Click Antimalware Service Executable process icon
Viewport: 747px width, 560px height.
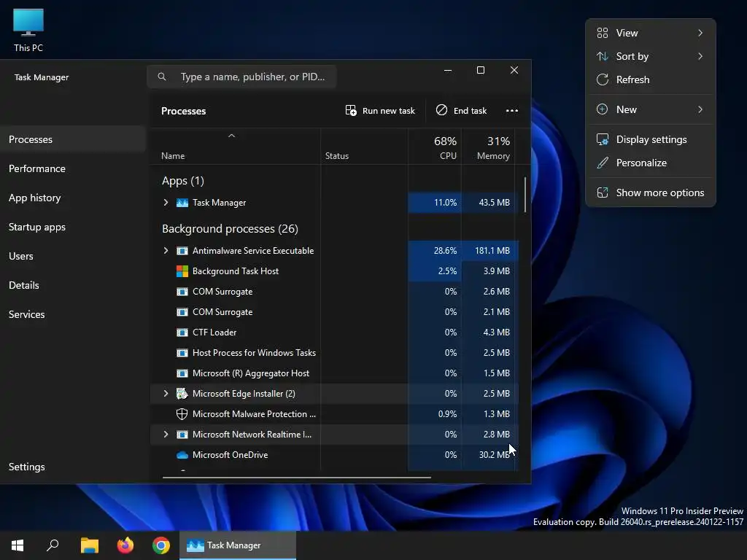(x=182, y=251)
